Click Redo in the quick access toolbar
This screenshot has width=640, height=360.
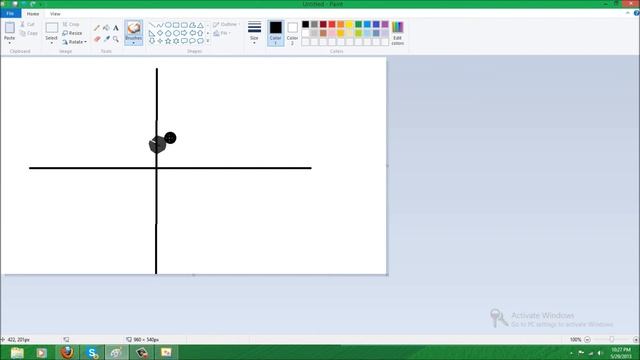click(x=33, y=4)
